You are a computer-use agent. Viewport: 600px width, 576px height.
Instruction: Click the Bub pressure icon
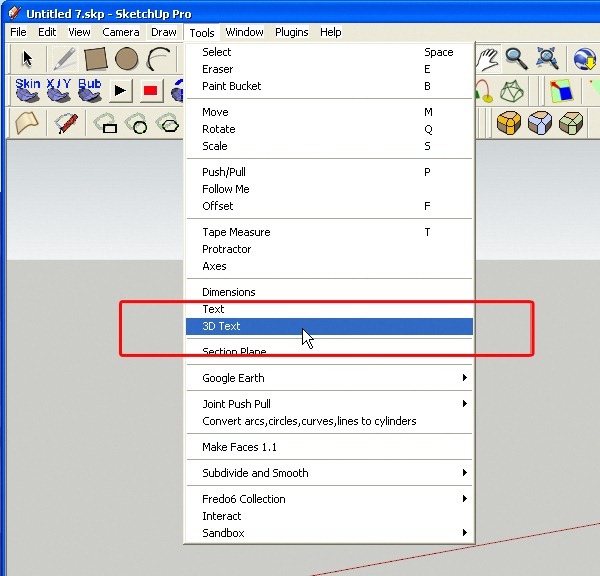[x=90, y=90]
